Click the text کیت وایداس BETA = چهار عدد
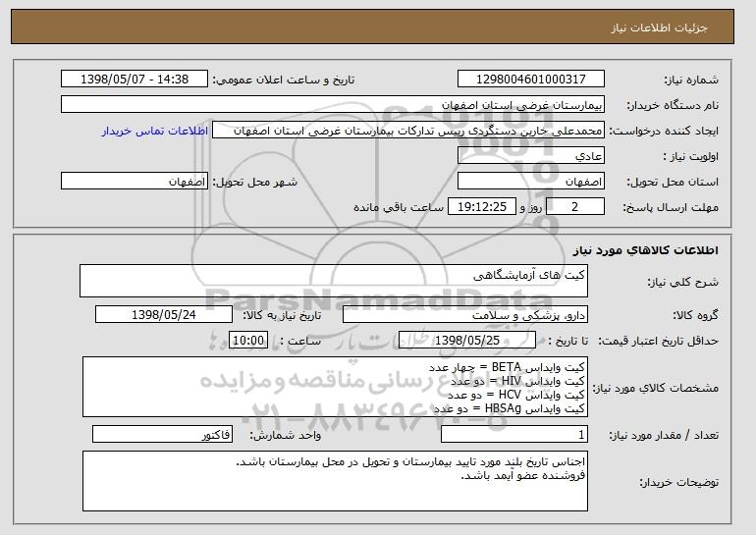This screenshot has height=535, width=756. (x=507, y=367)
